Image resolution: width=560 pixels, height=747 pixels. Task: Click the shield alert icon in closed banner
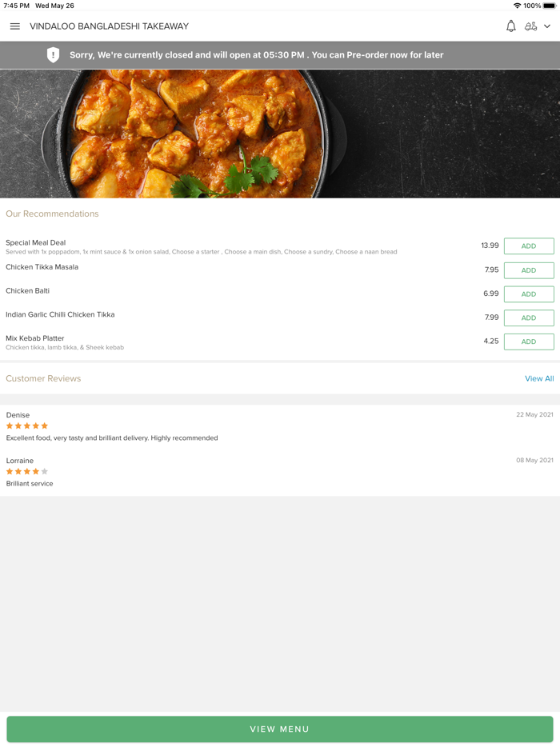[x=54, y=54]
